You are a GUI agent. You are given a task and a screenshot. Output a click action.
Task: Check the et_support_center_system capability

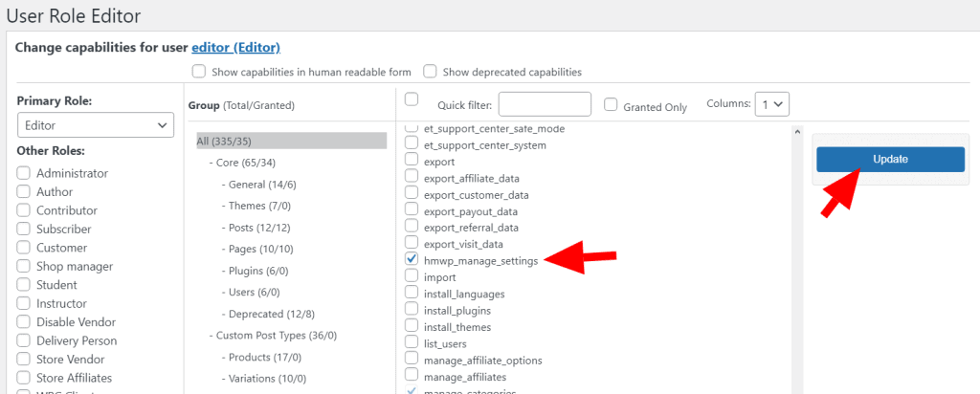[412, 142]
